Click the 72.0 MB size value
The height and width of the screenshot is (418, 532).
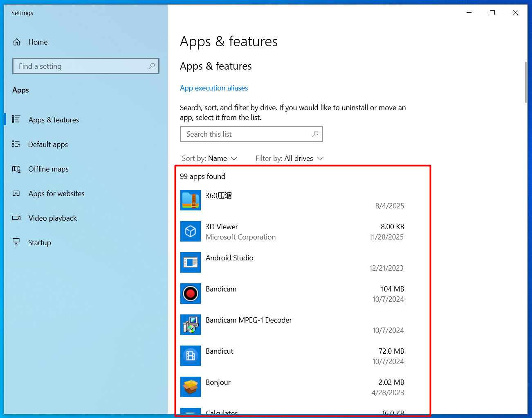pos(391,351)
